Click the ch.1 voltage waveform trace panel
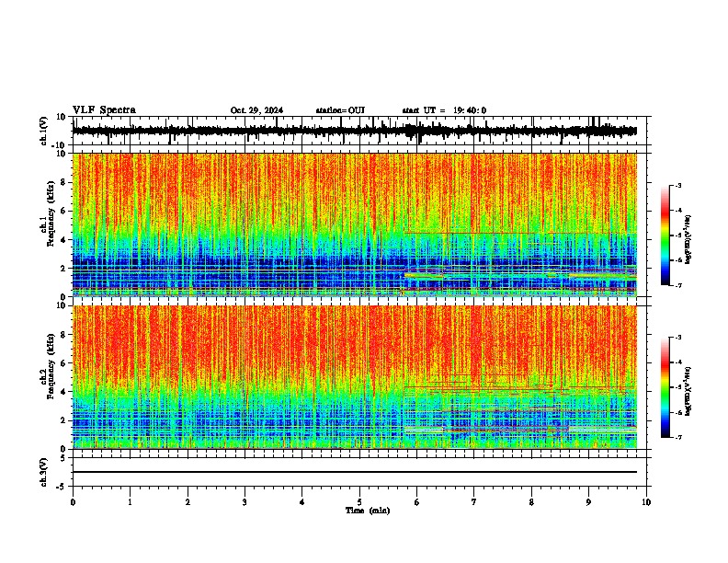This screenshot has width=728, height=563. coord(359,131)
